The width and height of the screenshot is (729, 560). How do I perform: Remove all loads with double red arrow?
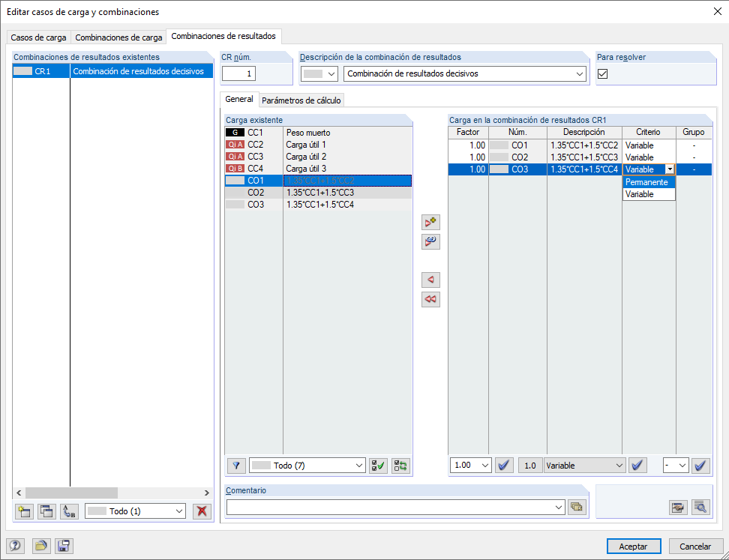(x=430, y=299)
